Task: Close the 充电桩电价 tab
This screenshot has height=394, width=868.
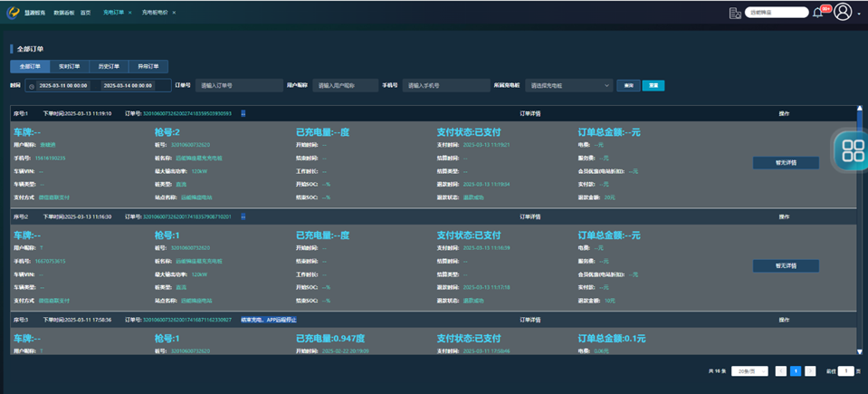Action: pyautogui.click(x=174, y=13)
